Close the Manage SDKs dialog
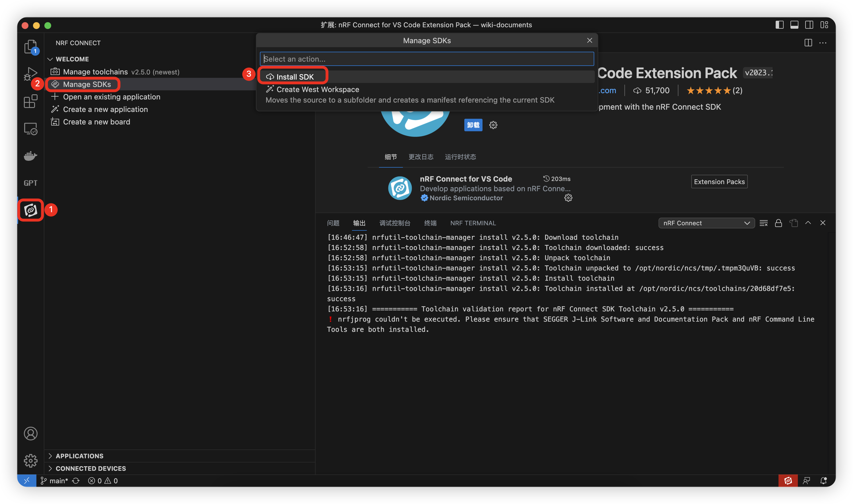Image resolution: width=853 pixels, height=504 pixels. click(x=590, y=40)
